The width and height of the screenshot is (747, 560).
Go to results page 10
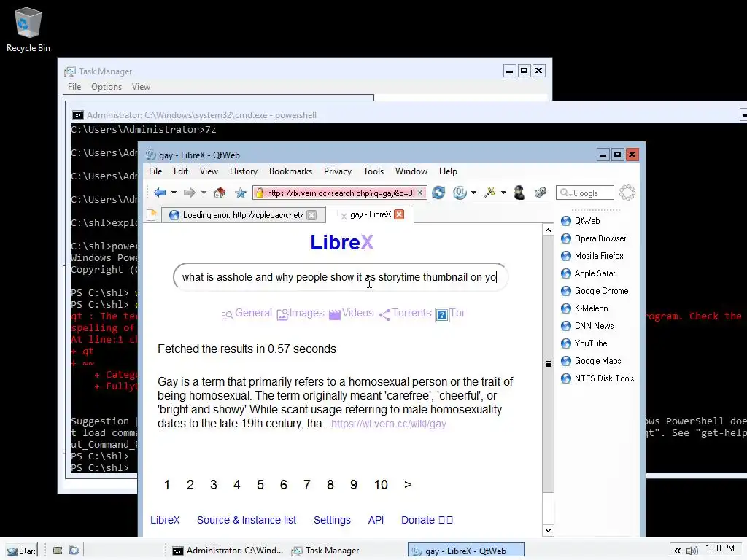pyautogui.click(x=381, y=485)
